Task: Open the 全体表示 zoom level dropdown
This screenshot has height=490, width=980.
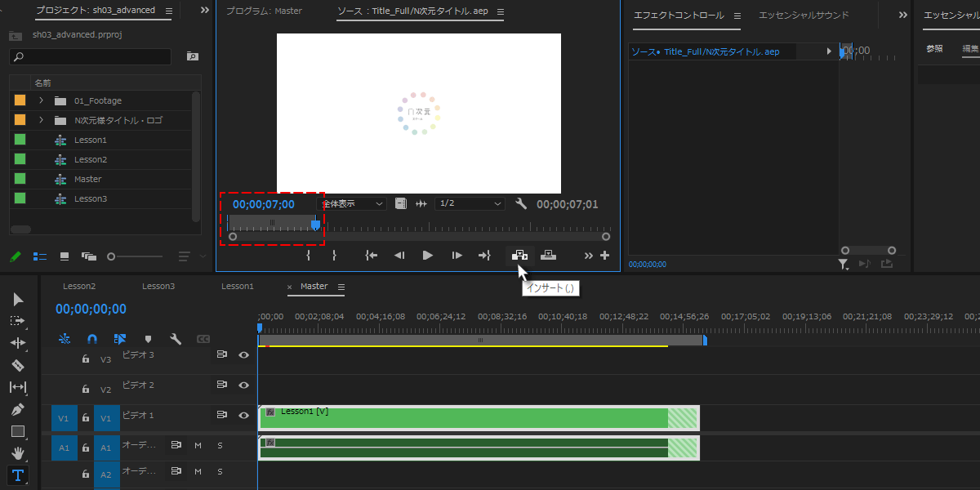Action: pos(352,203)
